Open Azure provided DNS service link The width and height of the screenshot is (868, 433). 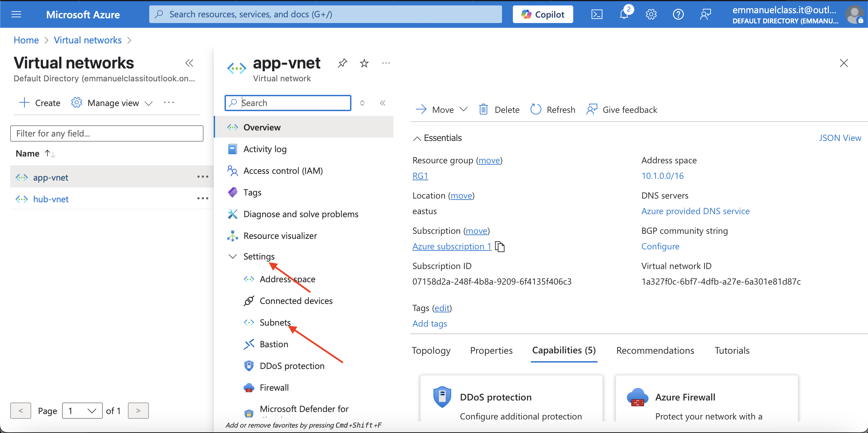[695, 211]
